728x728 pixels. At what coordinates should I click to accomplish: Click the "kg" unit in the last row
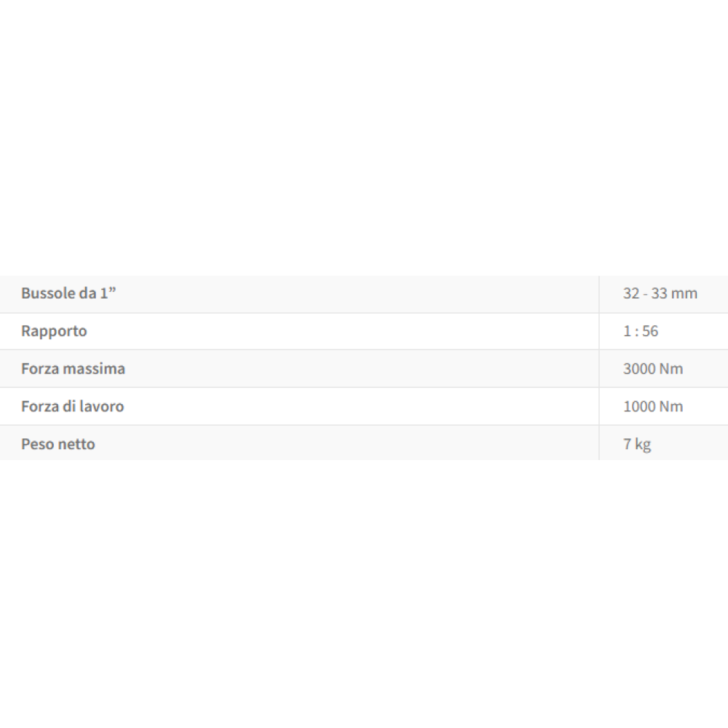(643, 444)
